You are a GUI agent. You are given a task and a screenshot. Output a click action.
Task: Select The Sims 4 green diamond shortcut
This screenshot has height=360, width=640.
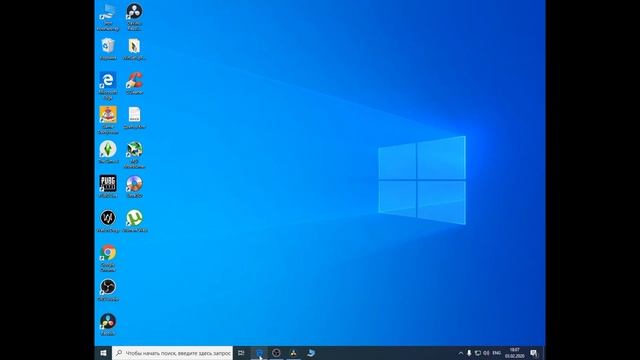pyautogui.click(x=108, y=152)
